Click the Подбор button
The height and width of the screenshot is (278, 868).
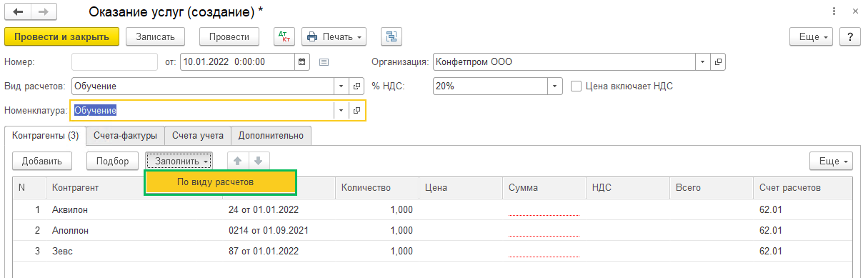pyautogui.click(x=113, y=161)
